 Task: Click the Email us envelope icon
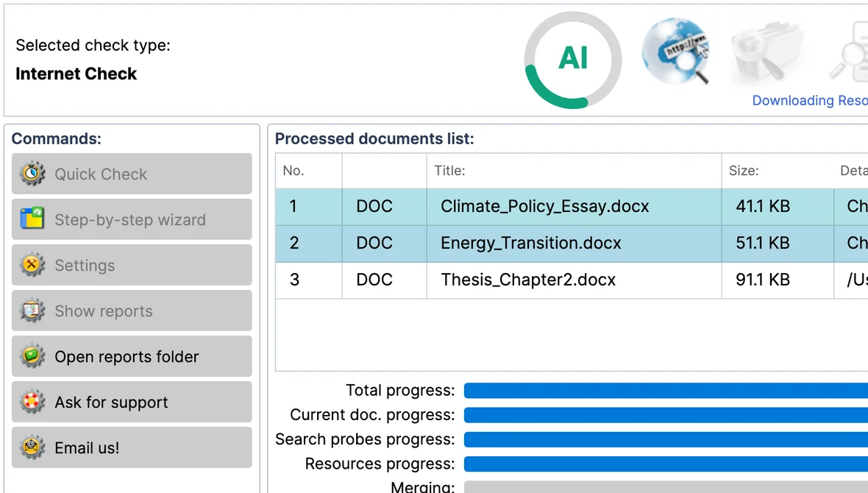click(x=32, y=447)
